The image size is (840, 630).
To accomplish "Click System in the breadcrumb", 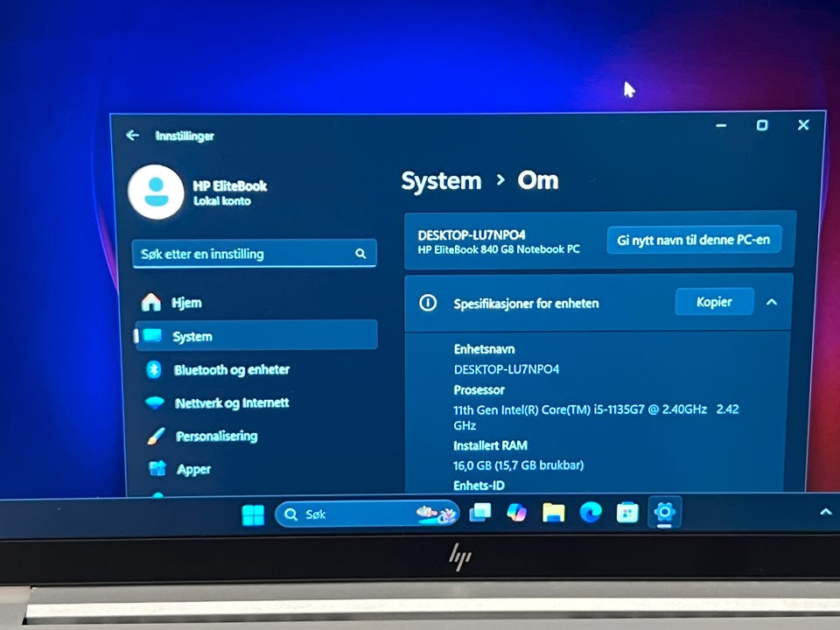I will (x=441, y=181).
